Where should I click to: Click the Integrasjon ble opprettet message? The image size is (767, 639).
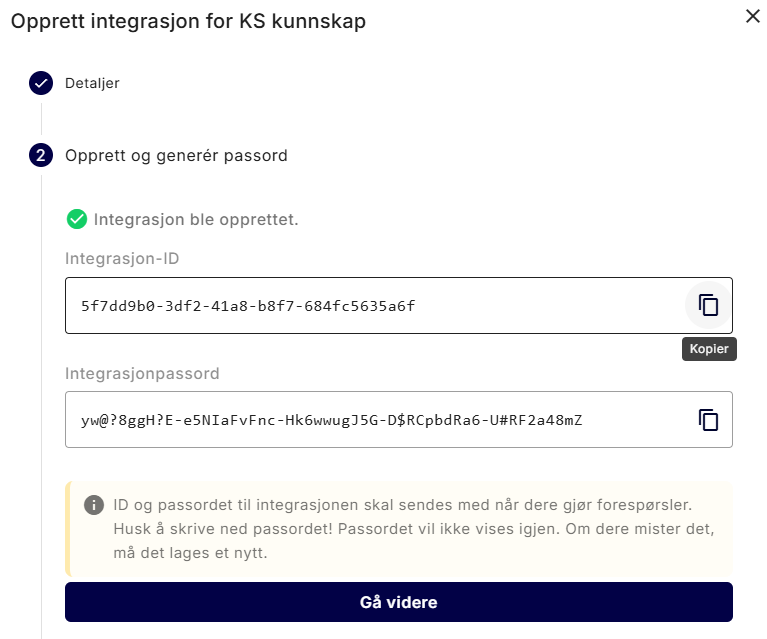(196, 219)
